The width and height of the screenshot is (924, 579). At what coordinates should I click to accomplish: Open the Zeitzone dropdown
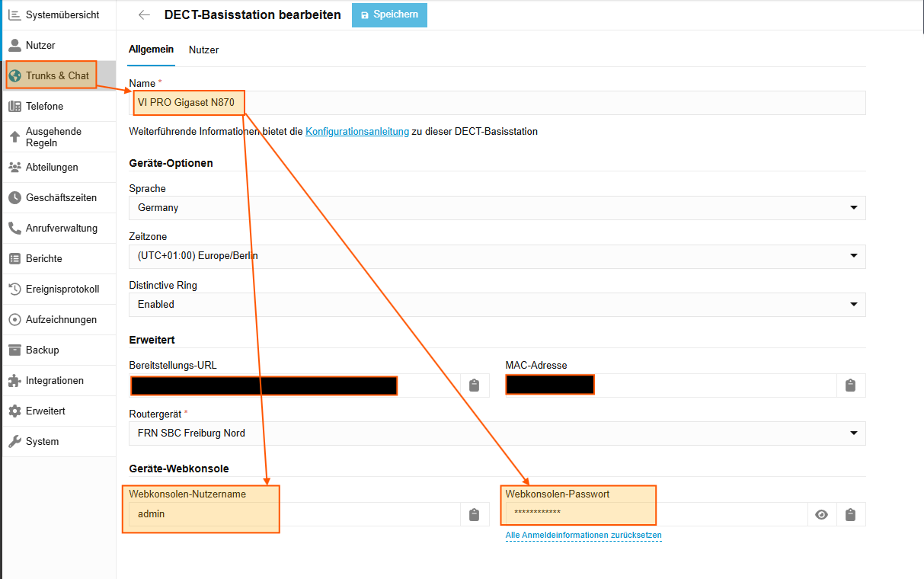(853, 257)
